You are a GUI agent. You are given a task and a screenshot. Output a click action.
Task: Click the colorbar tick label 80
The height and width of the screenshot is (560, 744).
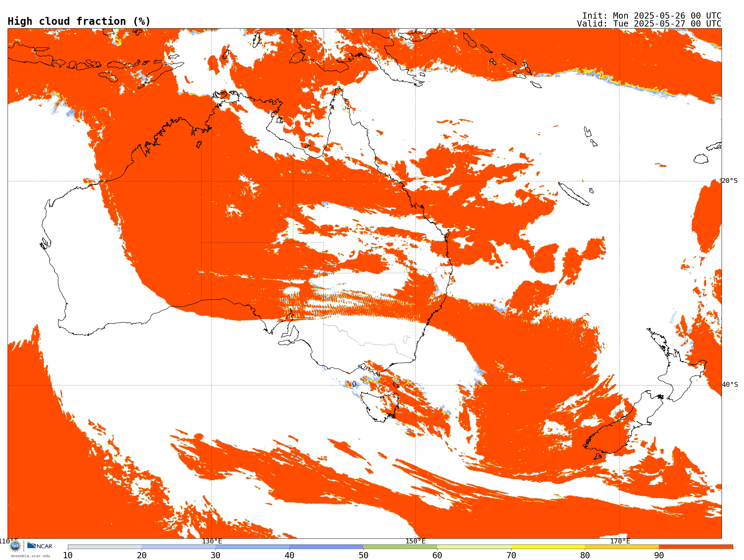coord(585,555)
